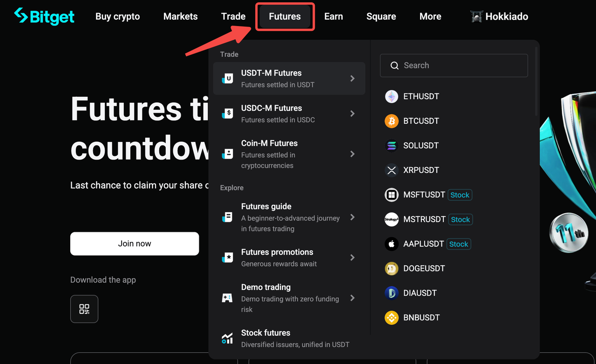Viewport: 596px width, 364px height.
Task: Click the QR code to download app
Action: [84, 309]
